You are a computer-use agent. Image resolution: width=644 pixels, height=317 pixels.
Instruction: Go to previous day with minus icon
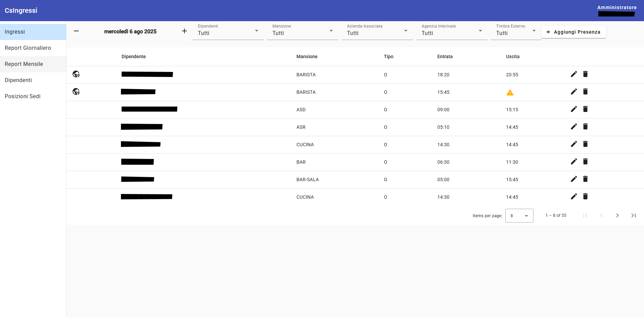tap(76, 31)
